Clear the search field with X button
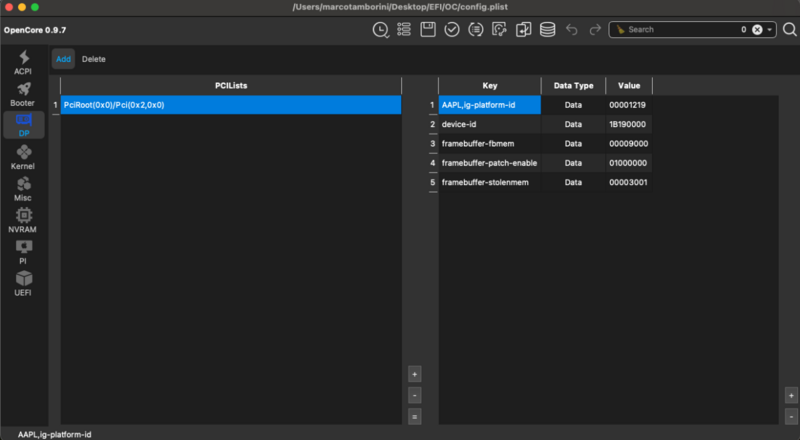This screenshot has width=800, height=440. (757, 30)
